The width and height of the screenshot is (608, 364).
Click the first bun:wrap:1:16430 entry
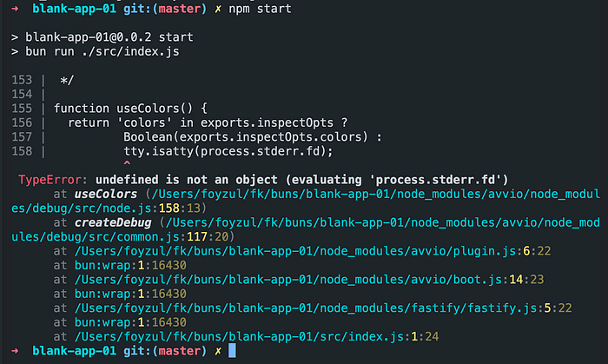130,265
